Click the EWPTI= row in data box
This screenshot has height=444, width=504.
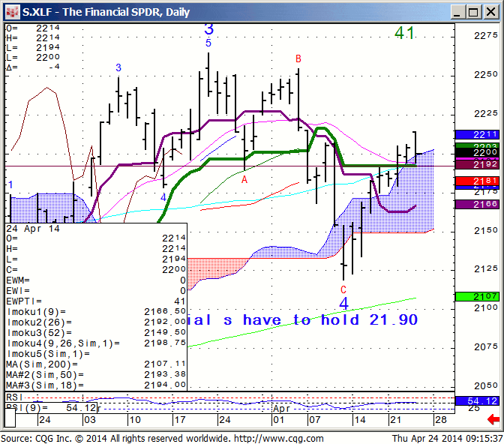[96, 301]
